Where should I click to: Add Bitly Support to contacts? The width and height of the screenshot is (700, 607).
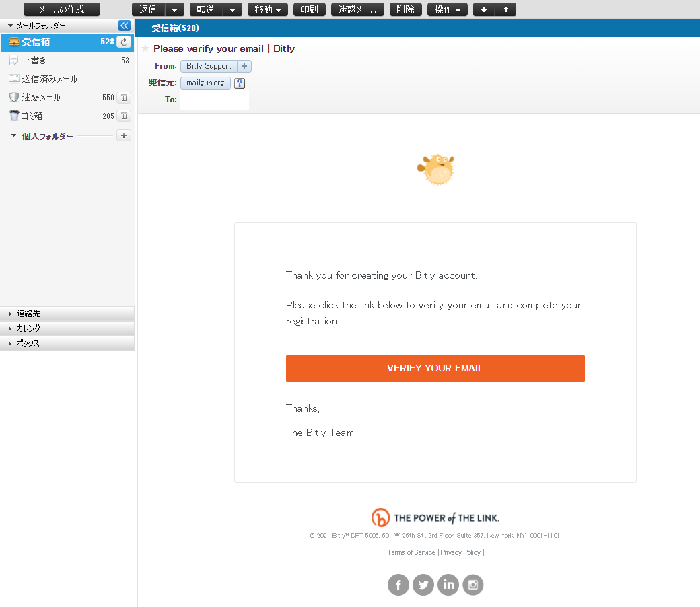(x=244, y=66)
